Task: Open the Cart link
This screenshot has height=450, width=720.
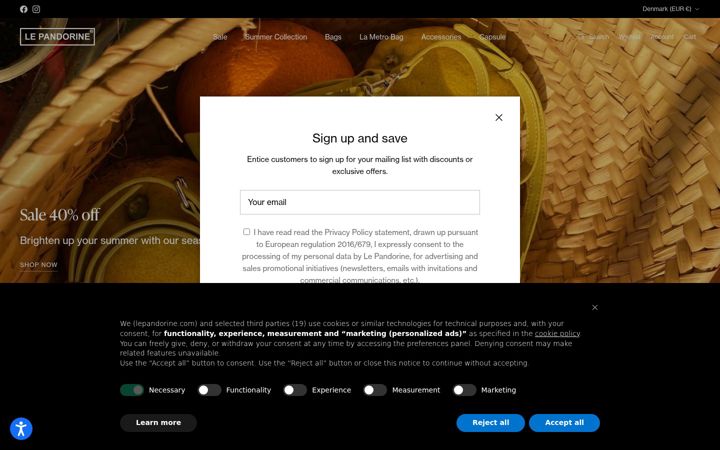Action: 690,37
